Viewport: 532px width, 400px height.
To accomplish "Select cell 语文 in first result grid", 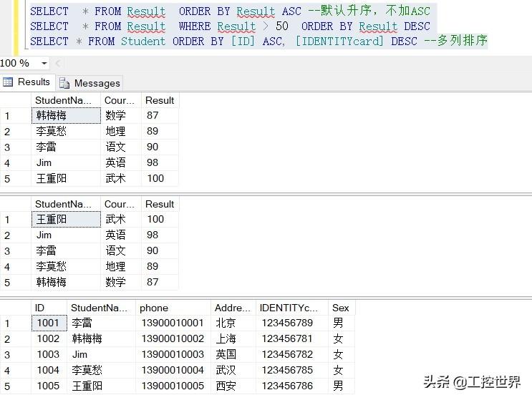I will tap(121, 147).
